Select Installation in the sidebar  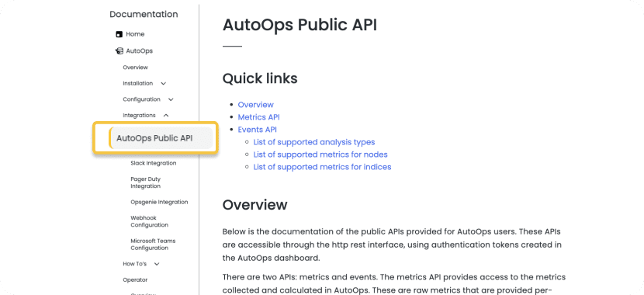click(137, 83)
